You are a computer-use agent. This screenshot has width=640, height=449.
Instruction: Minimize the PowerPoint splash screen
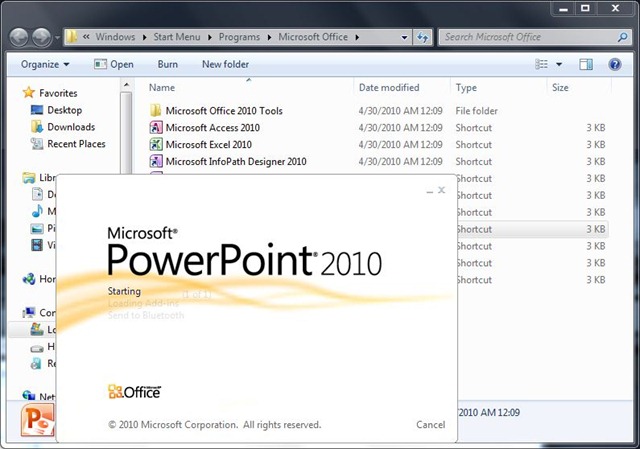(429, 191)
